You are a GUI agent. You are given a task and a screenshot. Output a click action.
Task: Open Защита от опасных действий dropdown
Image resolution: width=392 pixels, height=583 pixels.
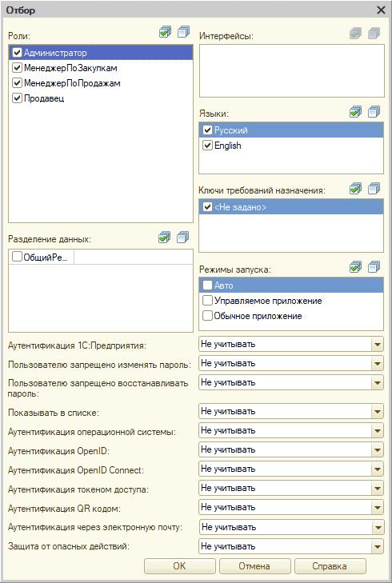[x=378, y=546]
